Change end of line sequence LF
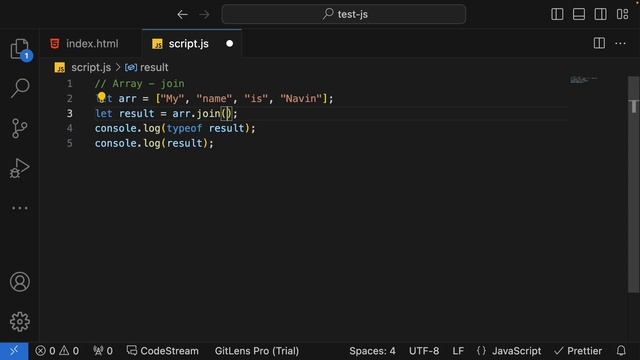This screenshot has height=360, width=640. (x=458, y=351)
